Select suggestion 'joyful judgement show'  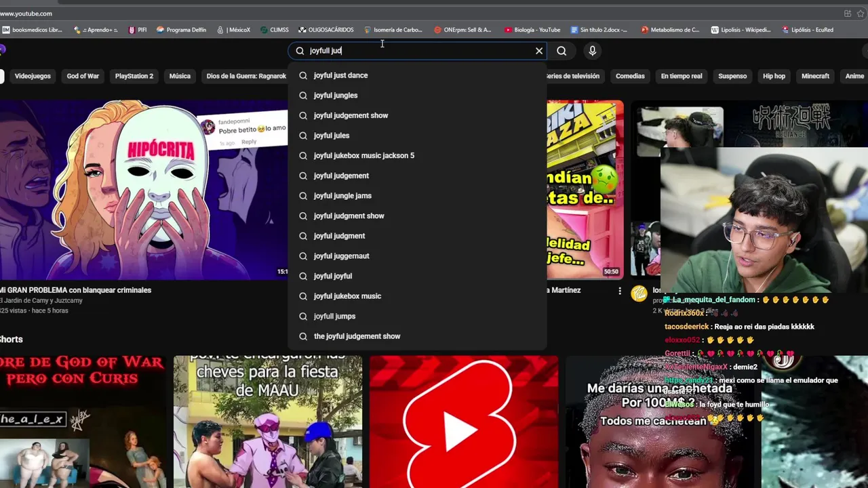point(417,115)
